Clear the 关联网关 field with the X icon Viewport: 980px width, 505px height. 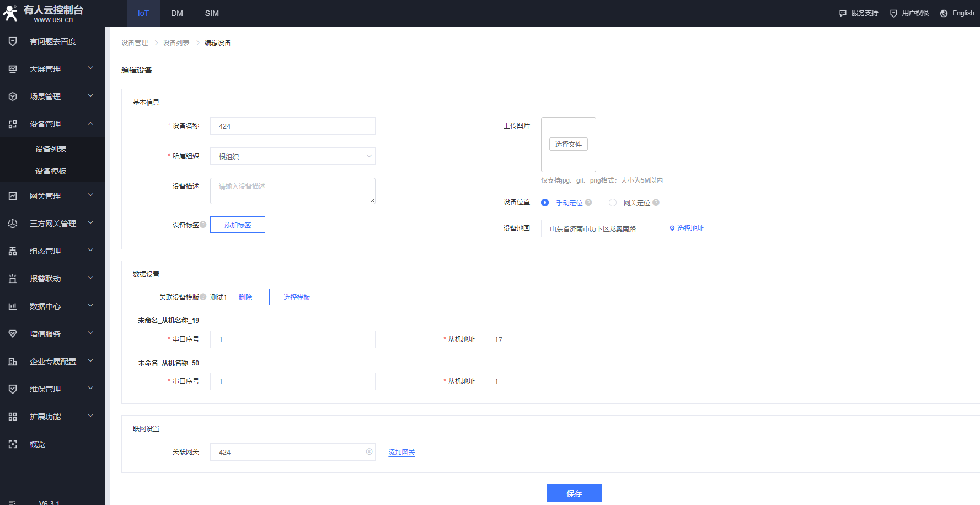tap(369, 452)
